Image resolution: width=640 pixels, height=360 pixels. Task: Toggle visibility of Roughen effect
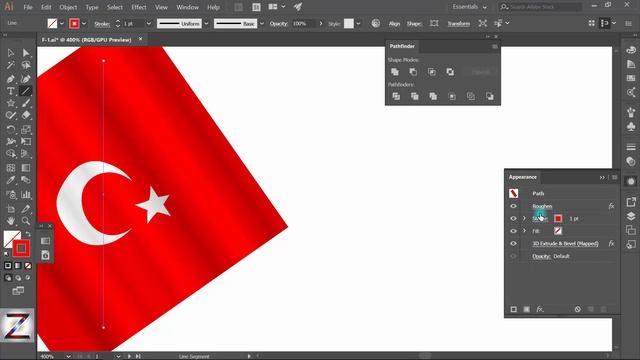click(x=513, y=206)
